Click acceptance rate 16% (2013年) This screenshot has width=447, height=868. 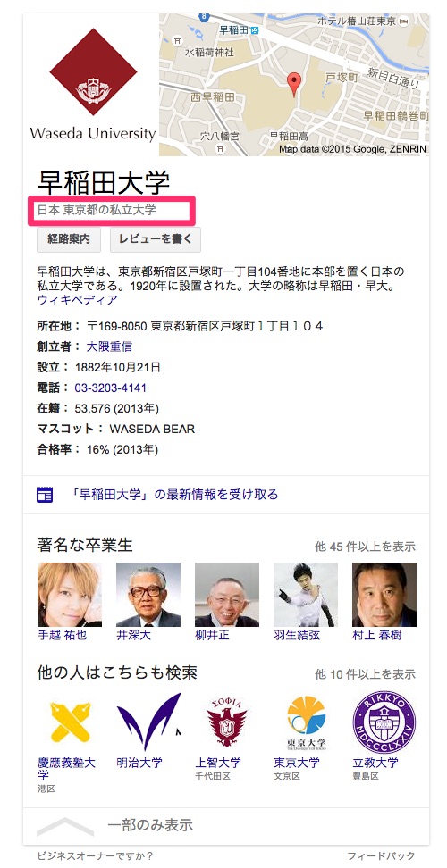pos(122,449)
